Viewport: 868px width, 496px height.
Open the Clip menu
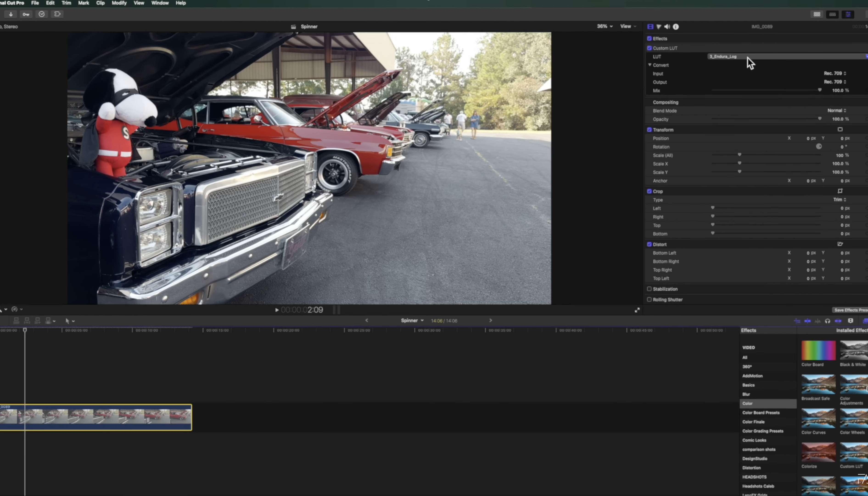point(100,3)
